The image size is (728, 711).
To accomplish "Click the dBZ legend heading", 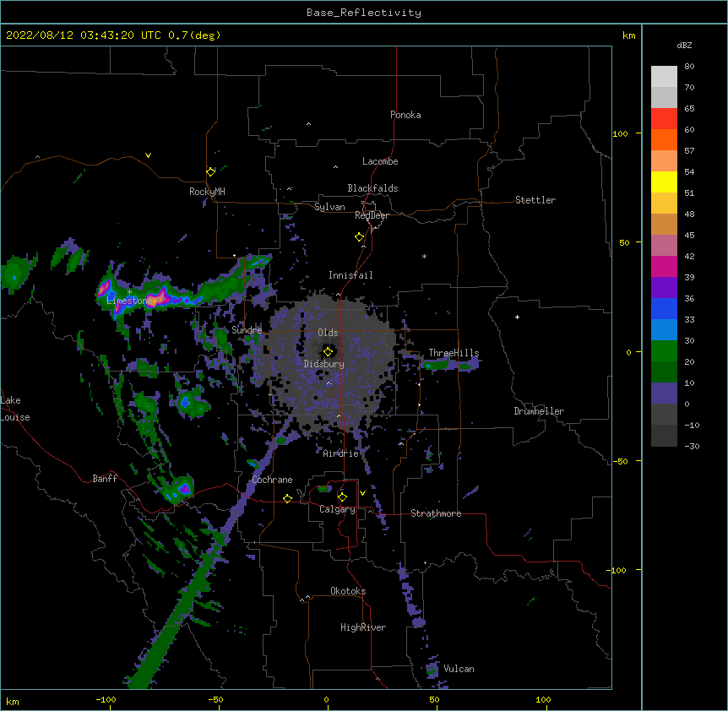I will point(684,45).
